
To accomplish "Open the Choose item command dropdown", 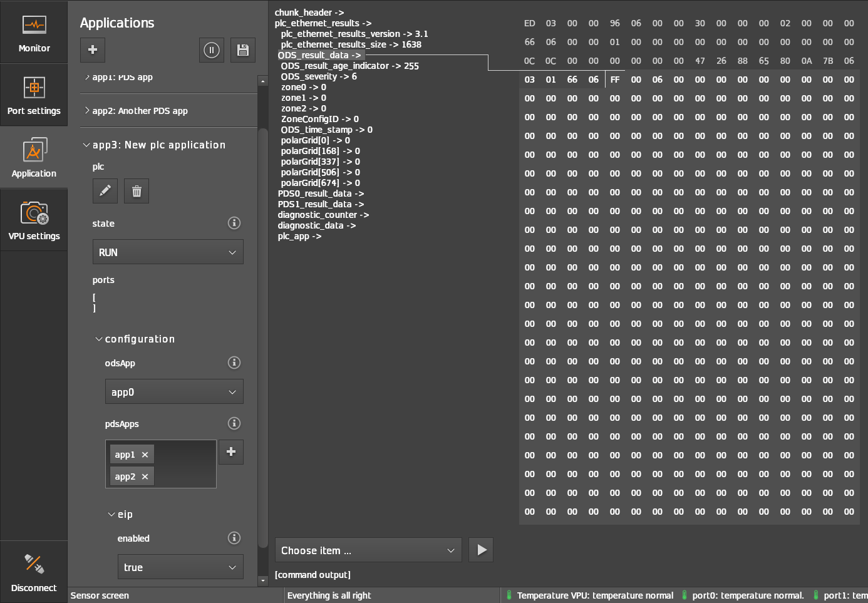I will 368,550.
